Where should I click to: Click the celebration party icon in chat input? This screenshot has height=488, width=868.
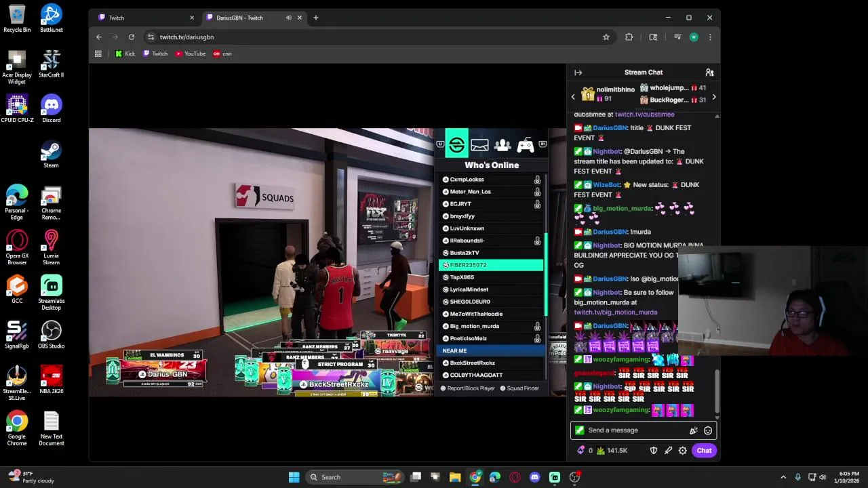tap(693, 430)
